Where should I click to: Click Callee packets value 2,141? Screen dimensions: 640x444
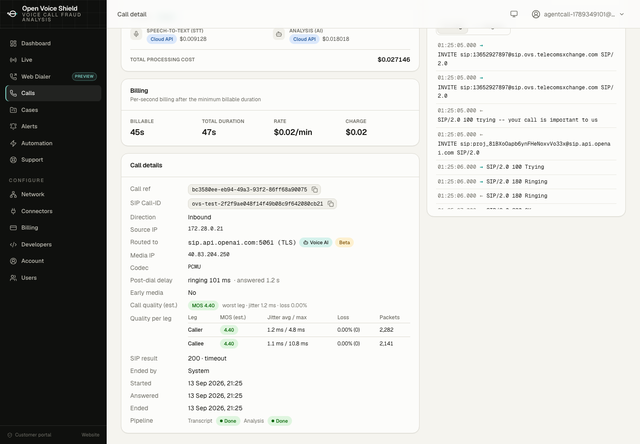pos(386,344)
